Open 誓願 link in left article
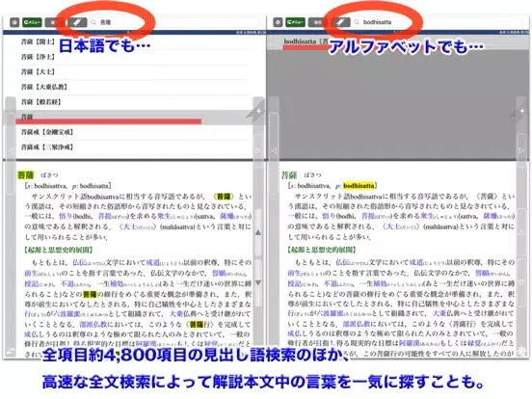This screenshot has width=532, height=399. [x=219, y=273]
